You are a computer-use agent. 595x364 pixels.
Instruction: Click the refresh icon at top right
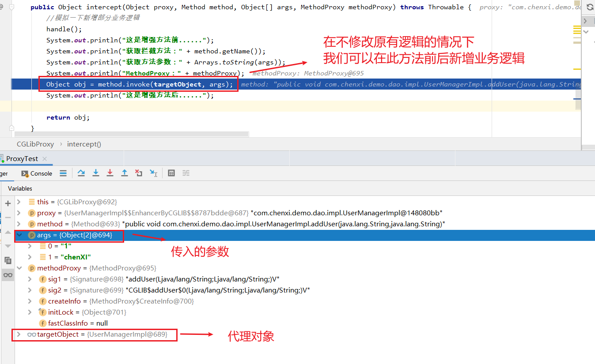tap(590, 7)
